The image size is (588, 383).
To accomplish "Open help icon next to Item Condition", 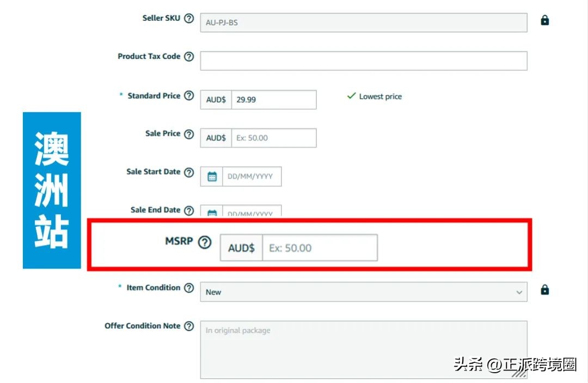I will pos(189,288).
